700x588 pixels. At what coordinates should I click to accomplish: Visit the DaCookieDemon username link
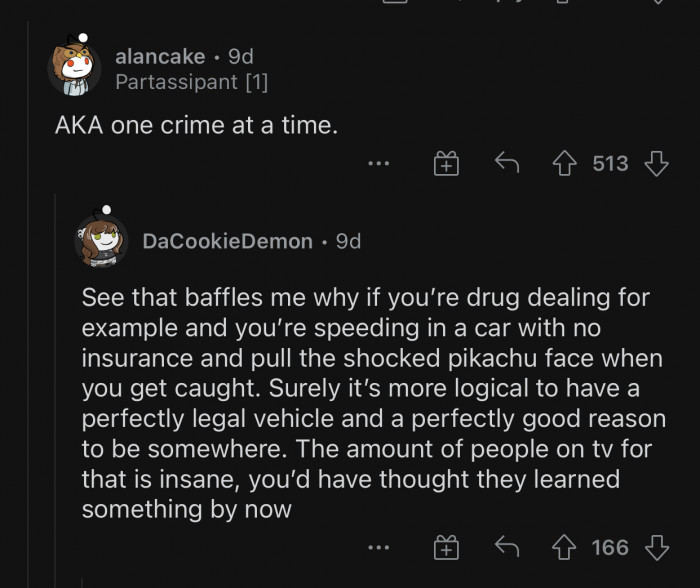tap(227, 241)
